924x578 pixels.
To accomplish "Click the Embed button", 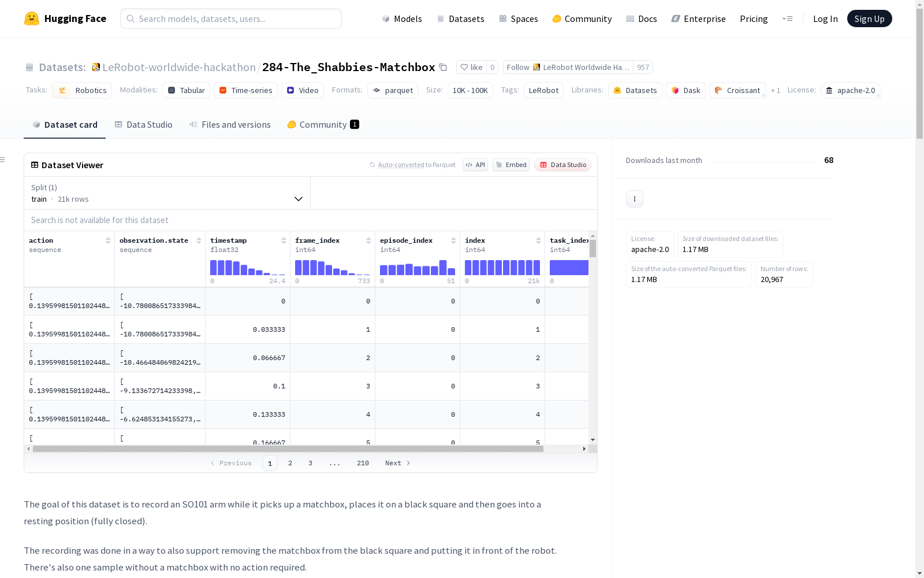I will (511, 165).
